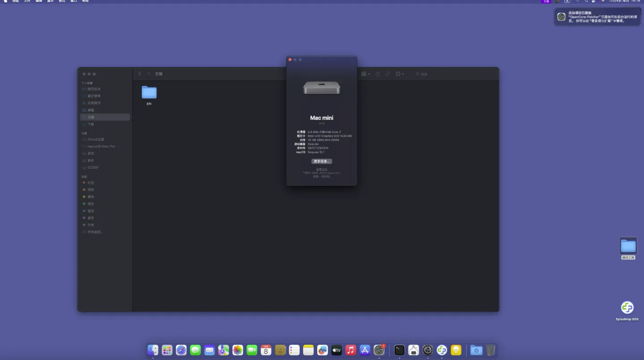
Task: Open Splashtop SOS desktop icon
Action: tap(627, 308)
